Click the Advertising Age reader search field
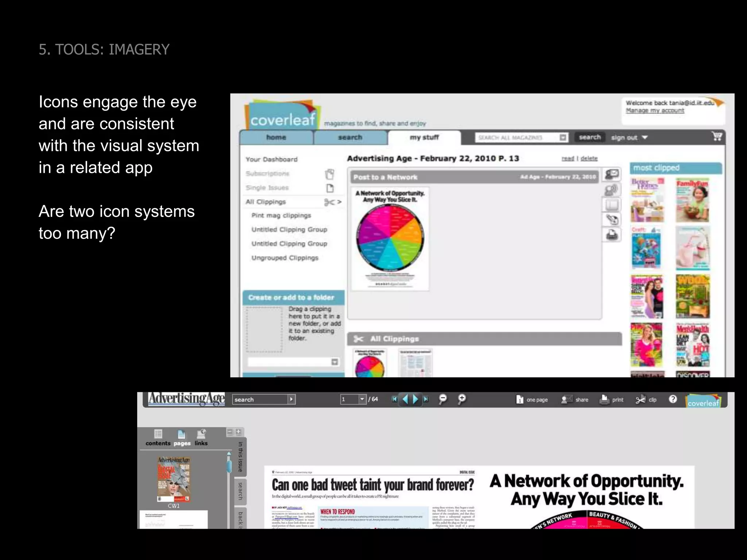 click(x=260, y=399)
